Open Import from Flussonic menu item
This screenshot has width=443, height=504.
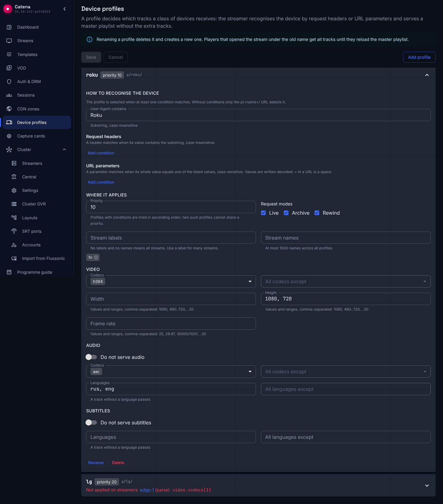tap(37, 258)
